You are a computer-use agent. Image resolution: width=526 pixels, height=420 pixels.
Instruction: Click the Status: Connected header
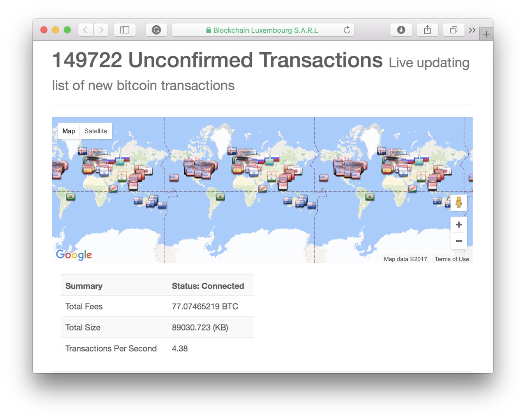tap(208, 286)
